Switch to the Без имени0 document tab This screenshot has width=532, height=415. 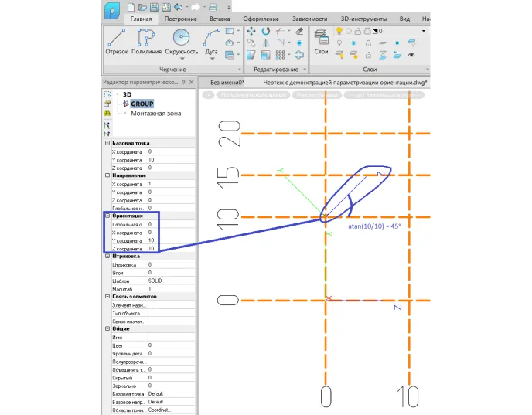(x=227, y=83)
